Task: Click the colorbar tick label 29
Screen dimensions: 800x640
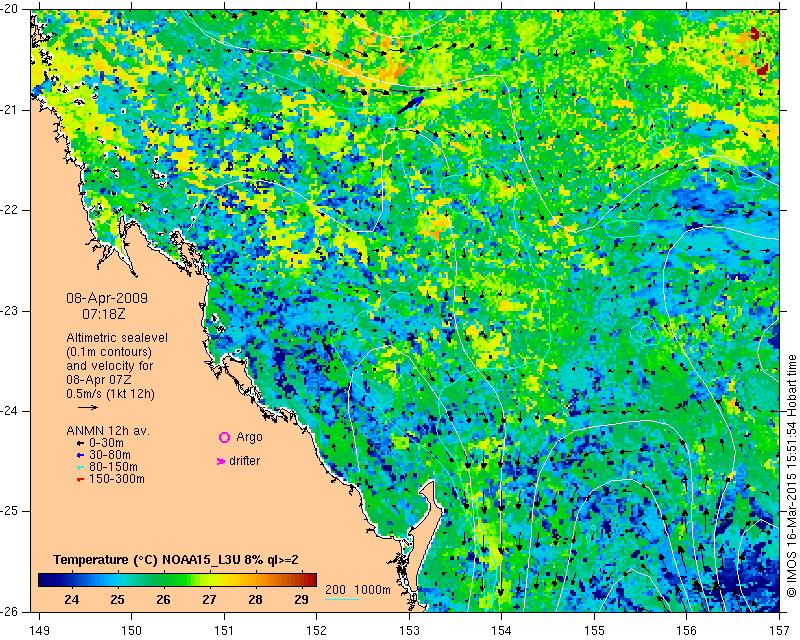Action: [x=301, y=600]
